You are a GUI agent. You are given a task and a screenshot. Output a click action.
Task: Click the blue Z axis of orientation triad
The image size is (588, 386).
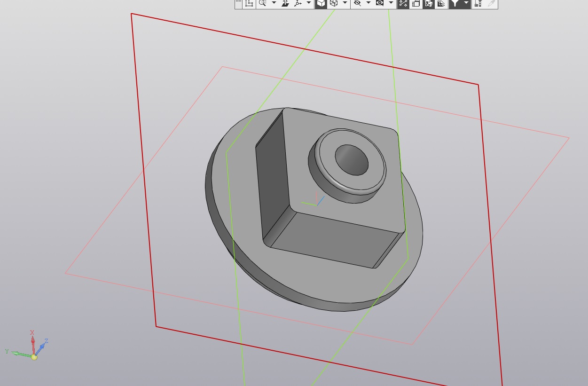(x=42, y=346)
